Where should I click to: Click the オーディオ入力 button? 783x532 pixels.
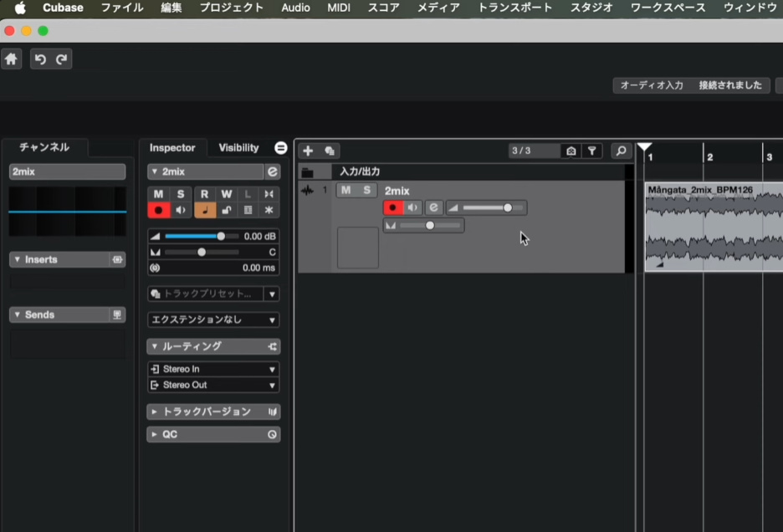click(x=652, y=85)
